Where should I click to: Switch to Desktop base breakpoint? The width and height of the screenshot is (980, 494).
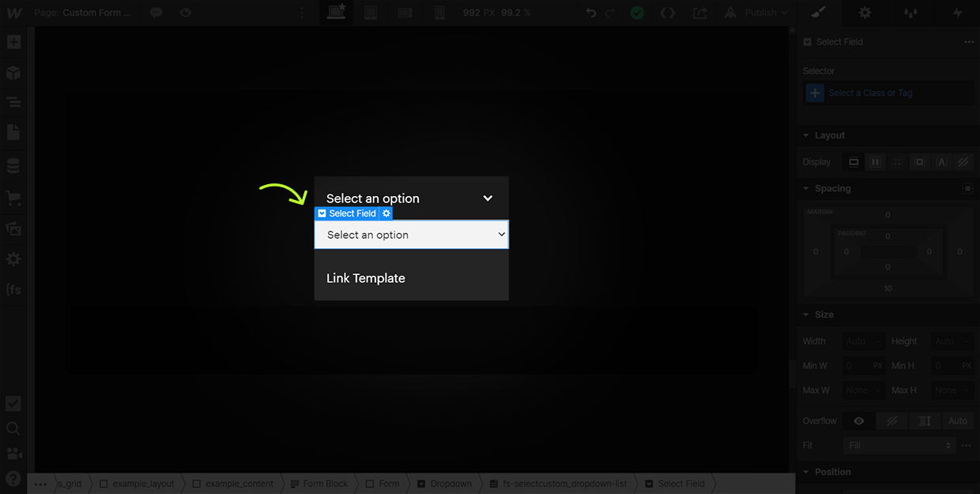[336, 13]
